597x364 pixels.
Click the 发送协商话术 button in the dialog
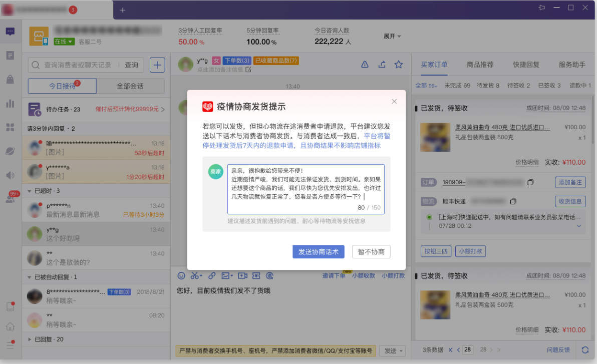(319, 252)
